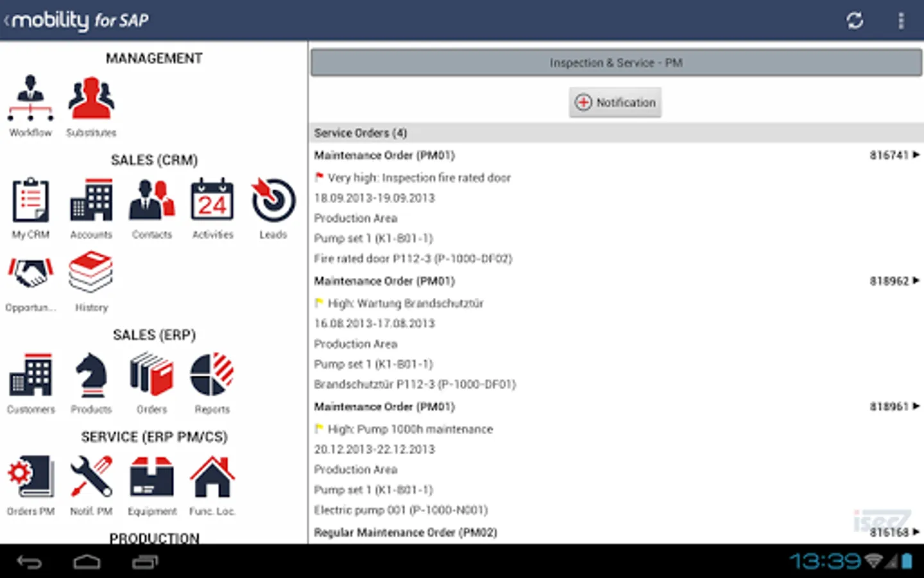Open the Customers icon
Screen dimensions: 924x578
(x=30, y=374)
